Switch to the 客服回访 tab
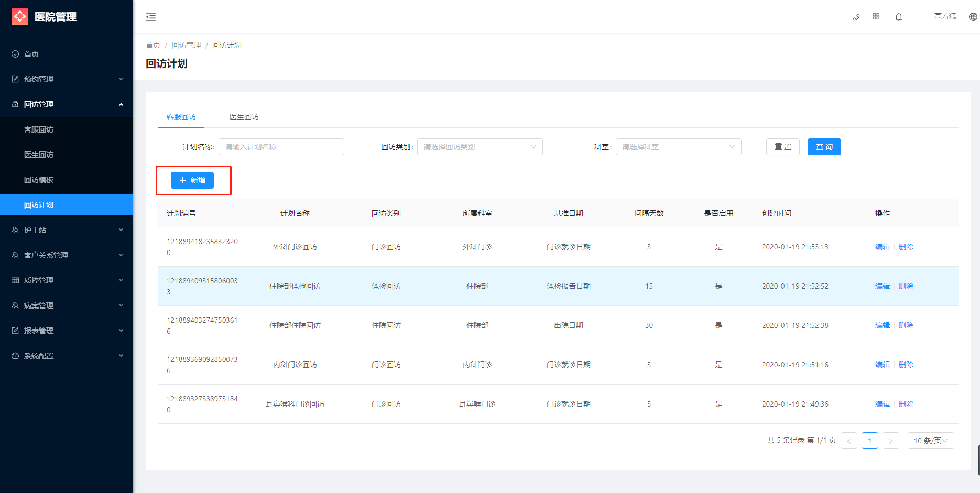 pos(181,117)
